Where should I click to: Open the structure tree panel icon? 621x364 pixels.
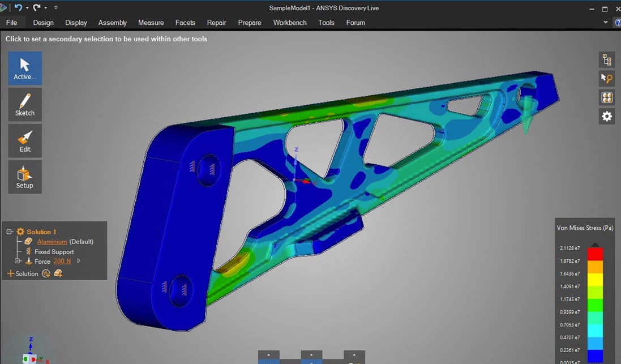[x=607, y=60]
